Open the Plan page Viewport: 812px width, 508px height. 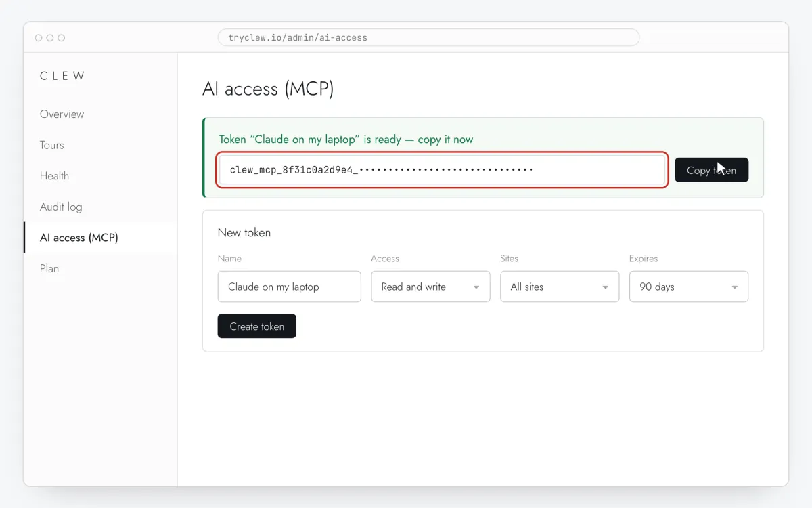pyautogui.click(x=100, y=268)
